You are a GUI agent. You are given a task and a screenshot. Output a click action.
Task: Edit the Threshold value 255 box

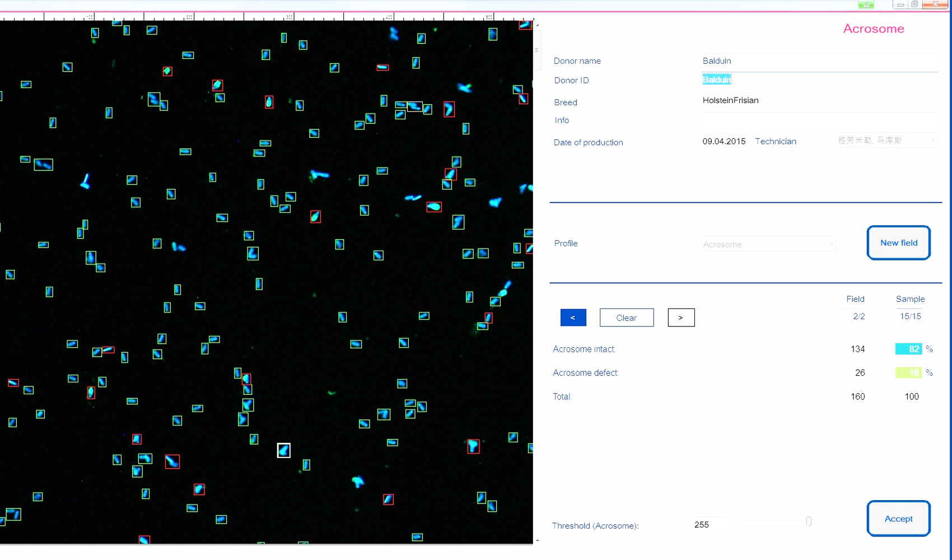pos(709,525)
